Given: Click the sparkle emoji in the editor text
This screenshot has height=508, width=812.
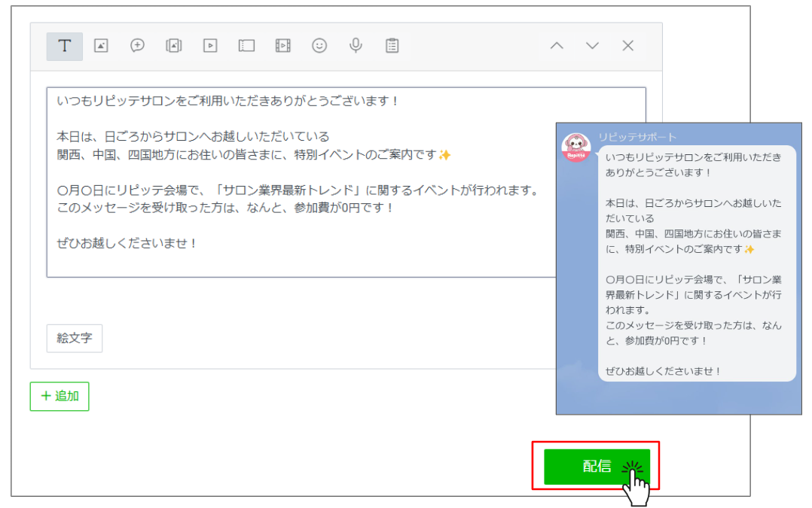Looking at the screenshot, I should (x=444, y=155).
